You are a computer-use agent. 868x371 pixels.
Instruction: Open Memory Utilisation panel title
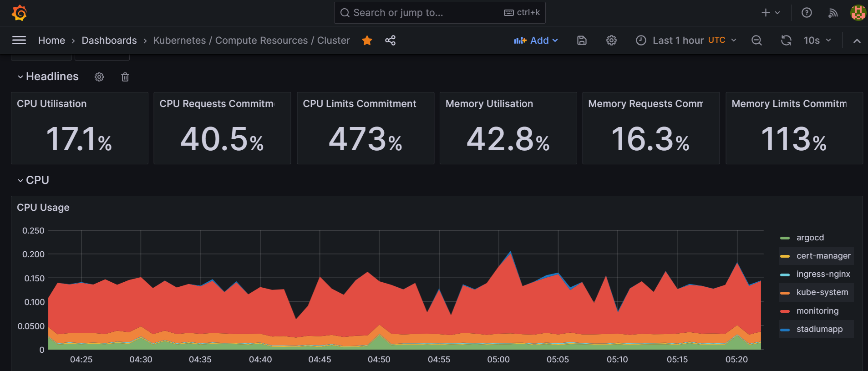click(489, 104)
